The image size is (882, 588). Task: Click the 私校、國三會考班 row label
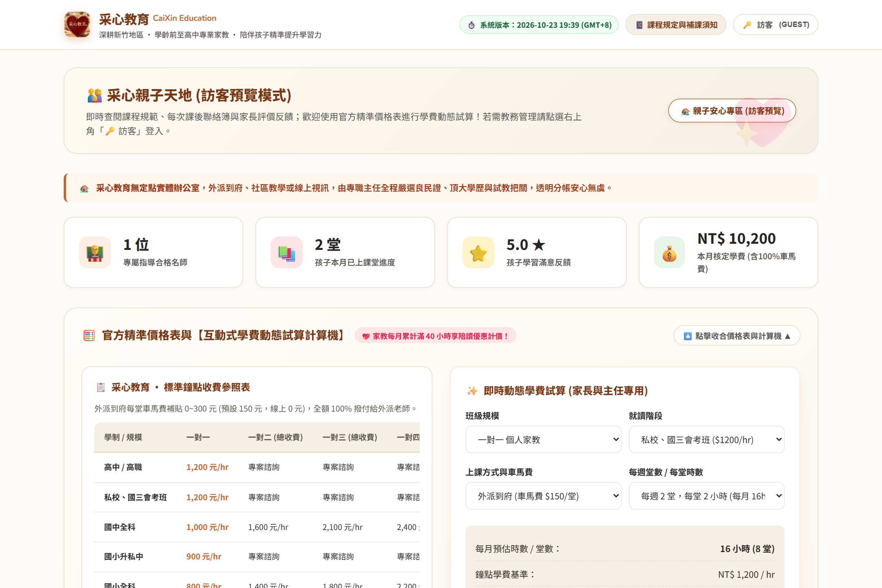136,497
